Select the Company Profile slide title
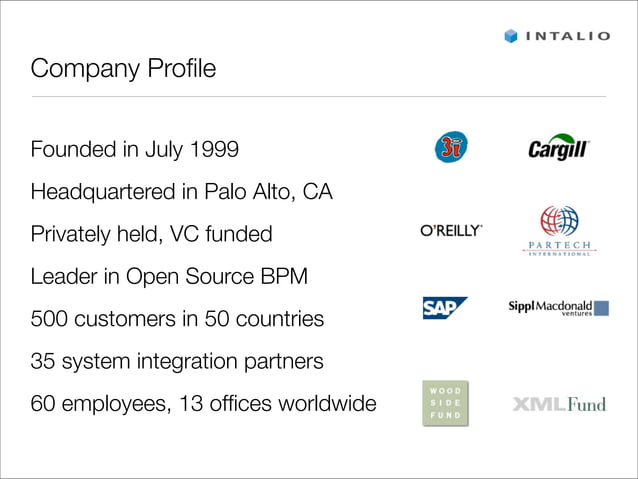638x479 pixels. coord(123,69)
